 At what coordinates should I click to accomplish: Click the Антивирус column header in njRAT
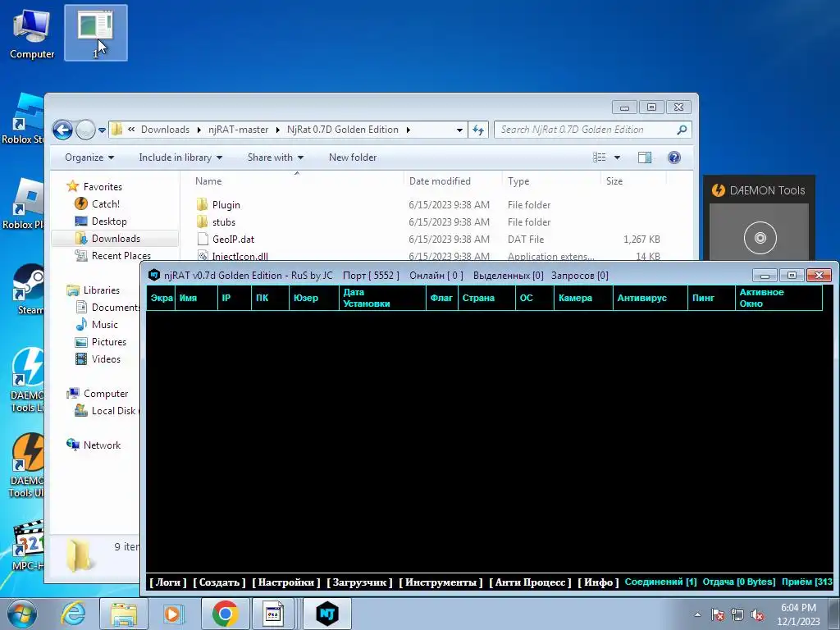coord(650,298)
